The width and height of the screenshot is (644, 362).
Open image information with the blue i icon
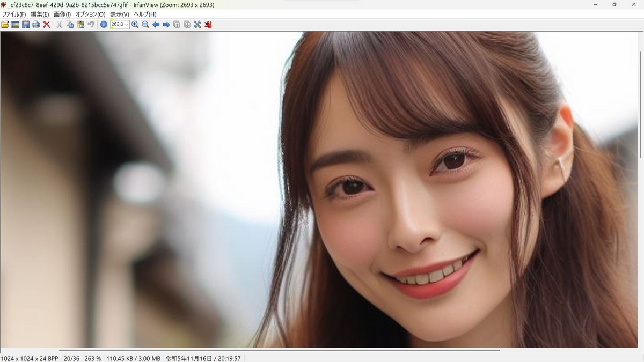104,25
